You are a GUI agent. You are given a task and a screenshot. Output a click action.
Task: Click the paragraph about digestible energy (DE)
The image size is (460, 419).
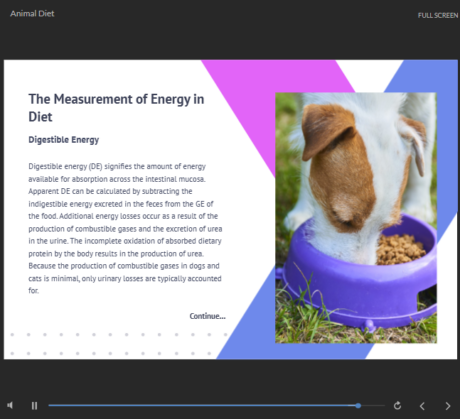tap(125, 228)
